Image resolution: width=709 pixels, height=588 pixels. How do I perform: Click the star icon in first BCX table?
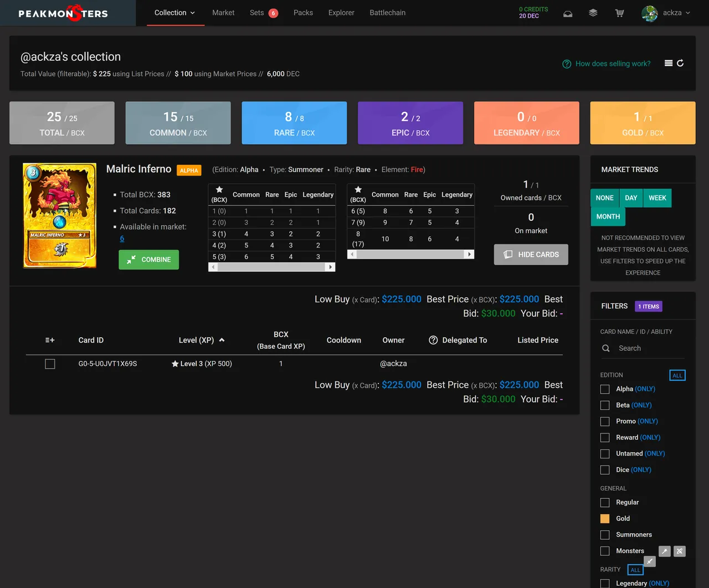point(219,189)
